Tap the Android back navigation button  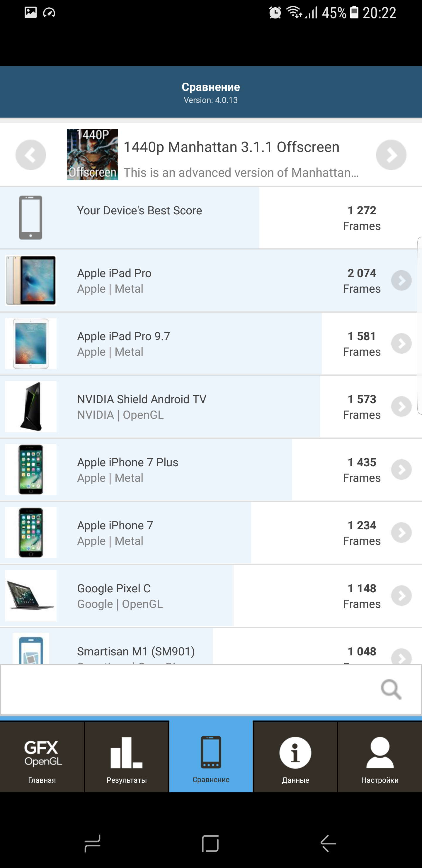click(x=329, y=843)
